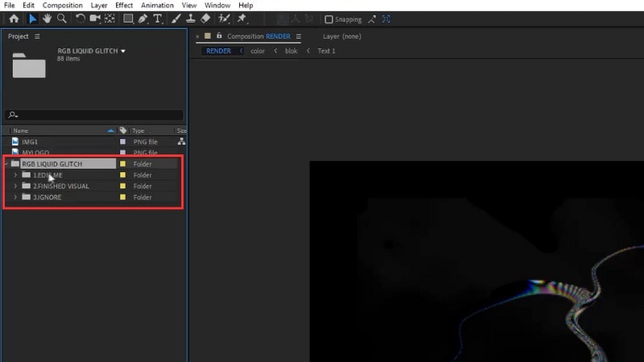Open the File menu
The width and height of the screenshot is (644, 362).
click(9, 6)
